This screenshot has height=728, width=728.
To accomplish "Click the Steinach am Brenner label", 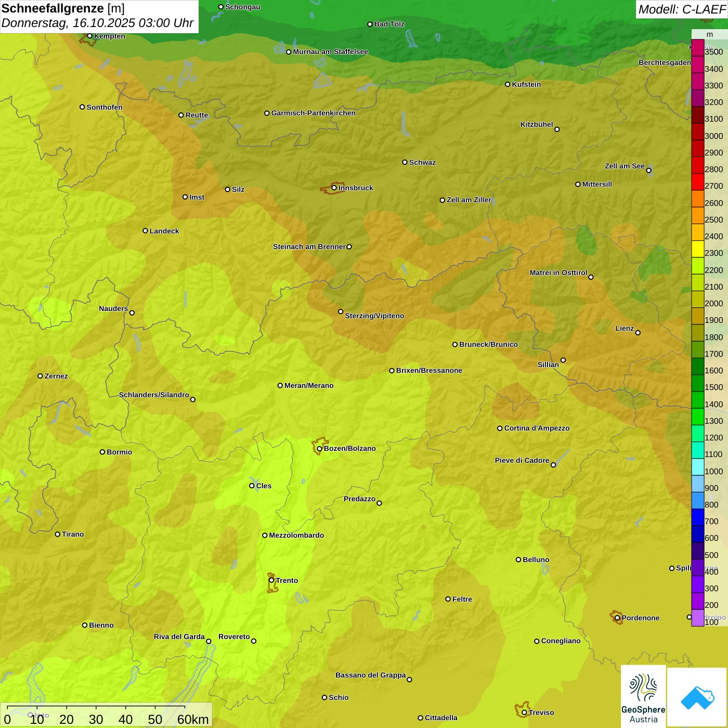I will [309, 246].
